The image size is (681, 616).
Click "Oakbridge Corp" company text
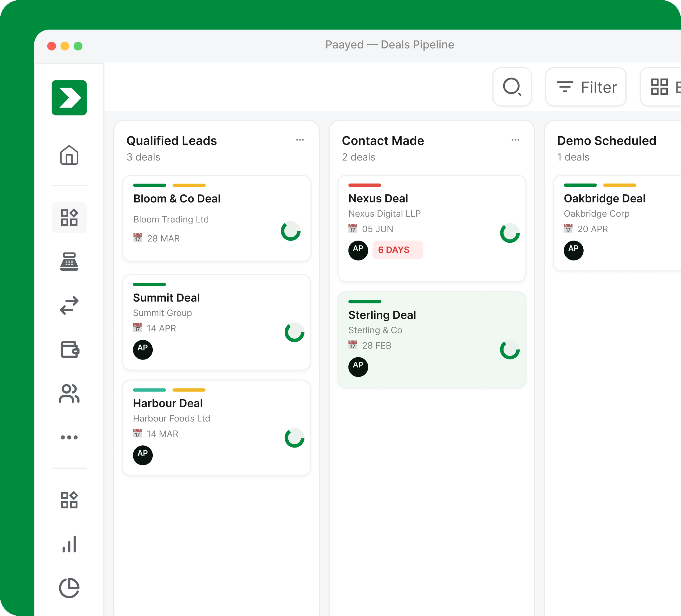coord(597,214)
